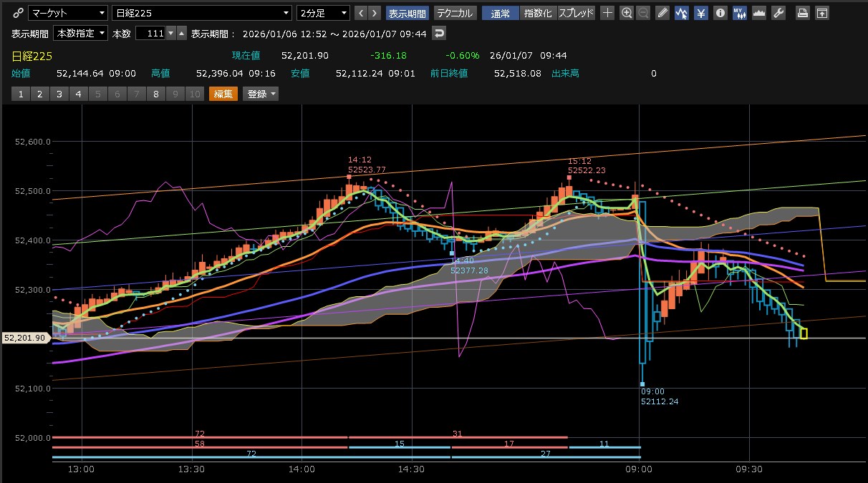Open the wrench settings icon
868x483 pixels.
[778, 13]
